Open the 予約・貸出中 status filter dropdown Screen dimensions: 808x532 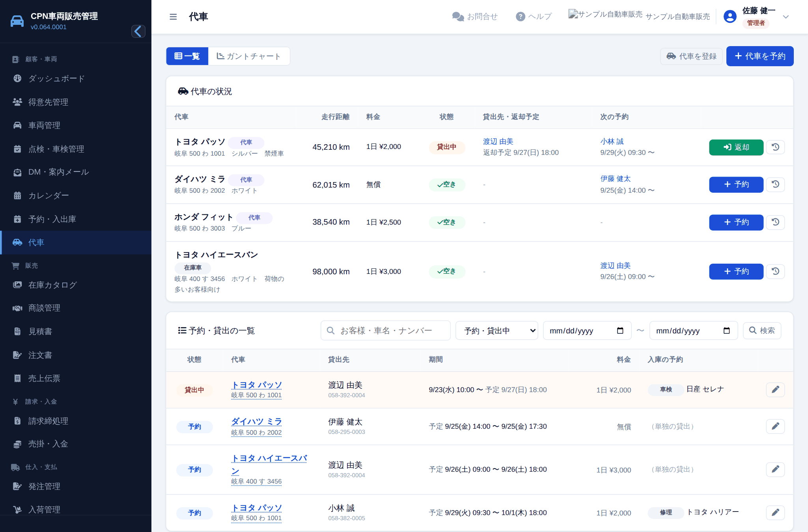[x=496, y=331]
